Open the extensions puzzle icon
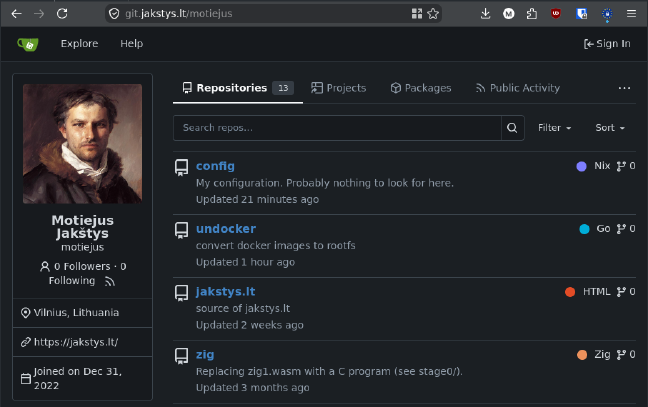The image size is (648, 407). (532, 14)
